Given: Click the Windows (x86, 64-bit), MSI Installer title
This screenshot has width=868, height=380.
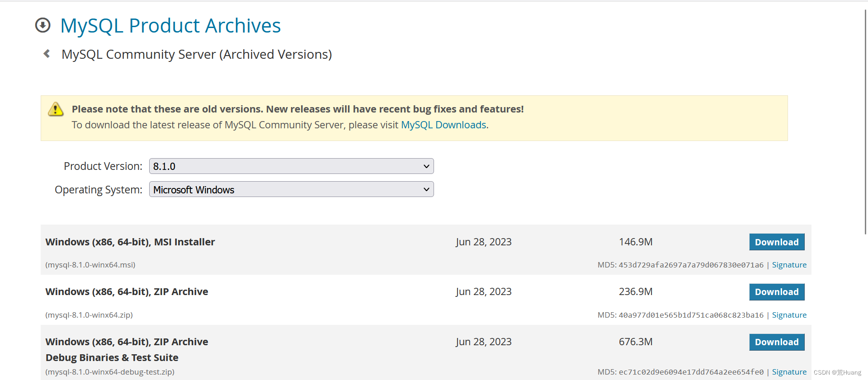Looking at the screenshot, I should coord(130,242).
